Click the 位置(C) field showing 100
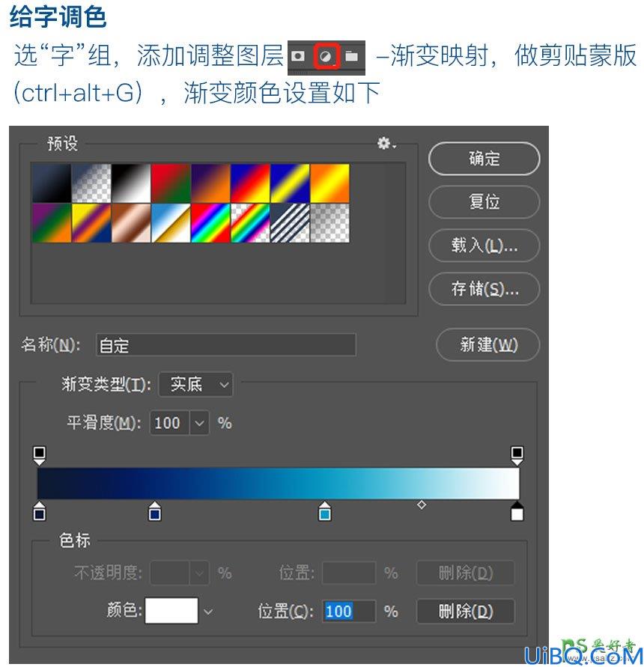This screenshot has width=644, height=667. click(x=349, y=612)
